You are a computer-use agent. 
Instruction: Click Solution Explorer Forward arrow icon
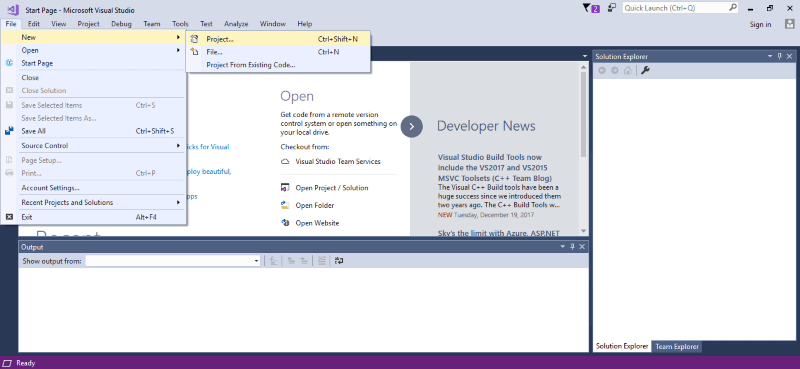pos(615,70)
